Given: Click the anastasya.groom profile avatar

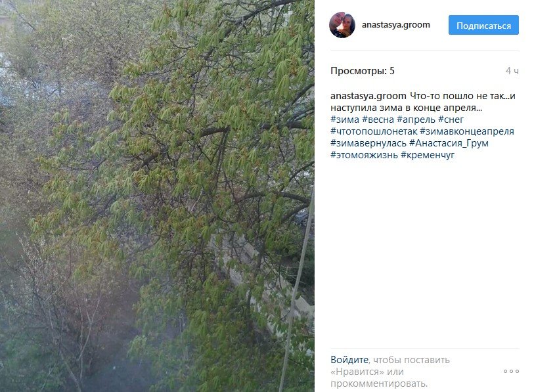Looking at the screenshot, I should [342, 25].
